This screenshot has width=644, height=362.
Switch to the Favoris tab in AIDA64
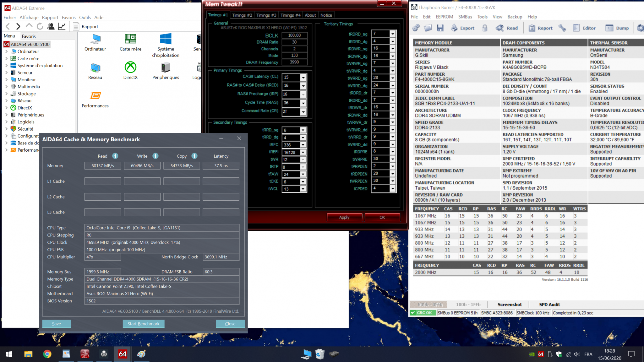[x=29, y=36]
